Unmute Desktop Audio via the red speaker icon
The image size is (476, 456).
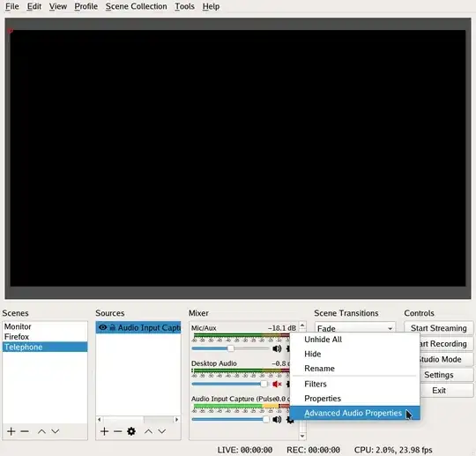click(277, 384)
